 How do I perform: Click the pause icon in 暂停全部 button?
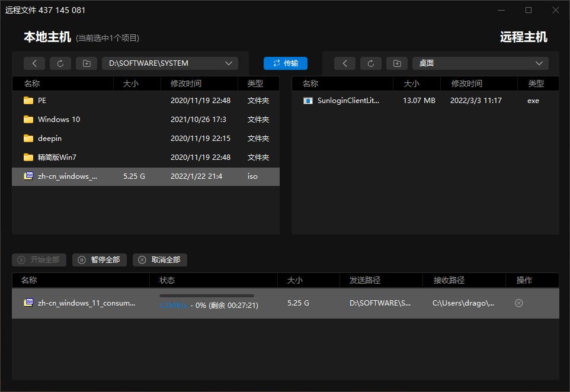click(81, 260)
